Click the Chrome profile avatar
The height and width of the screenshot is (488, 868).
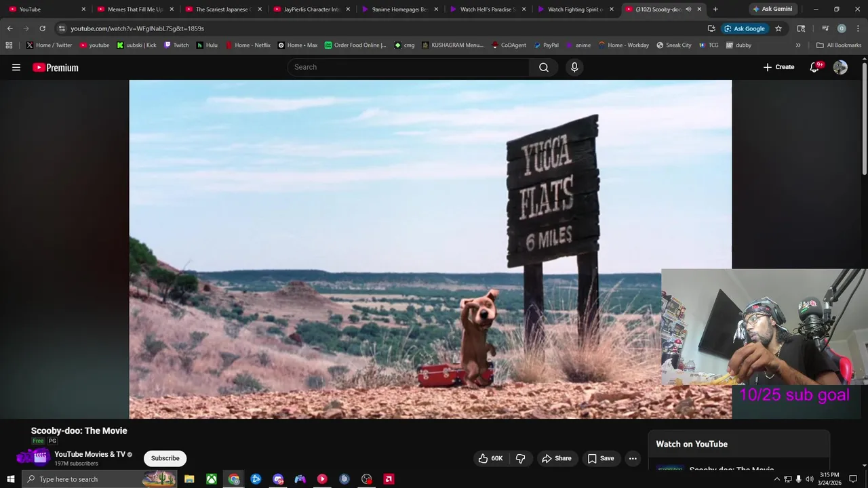(x=842, y=28)
